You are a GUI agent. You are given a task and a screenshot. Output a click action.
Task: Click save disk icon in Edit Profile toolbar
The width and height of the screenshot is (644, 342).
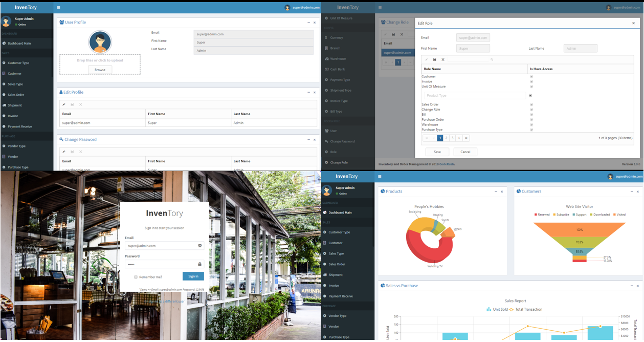coord(72,104)
